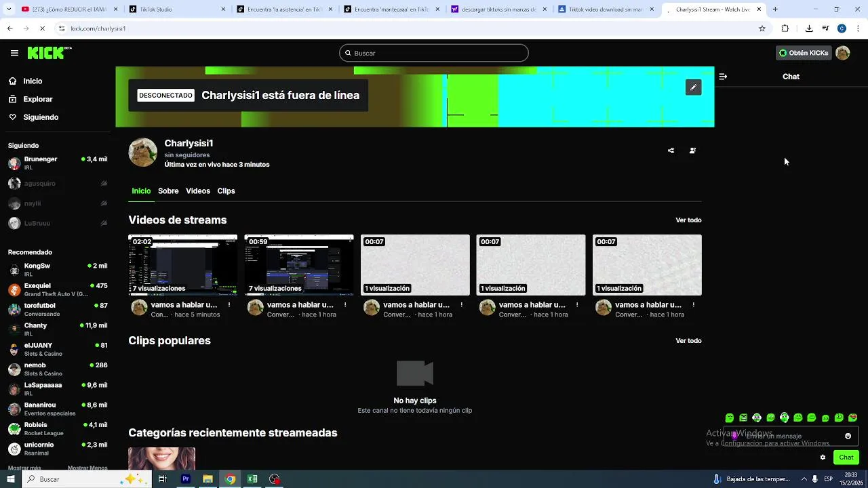Open three-dot menu of the fourth video card
Viewport: 868px width, 488px height.
577,305
